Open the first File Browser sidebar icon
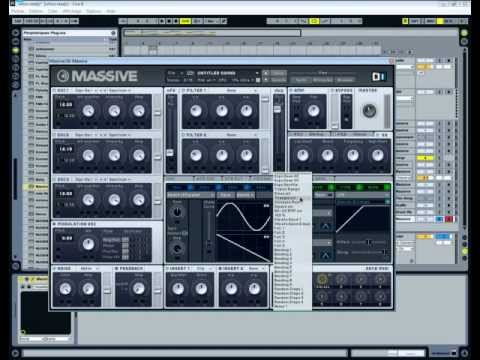This screenshot has width=480, height=360. coord(15,59)
